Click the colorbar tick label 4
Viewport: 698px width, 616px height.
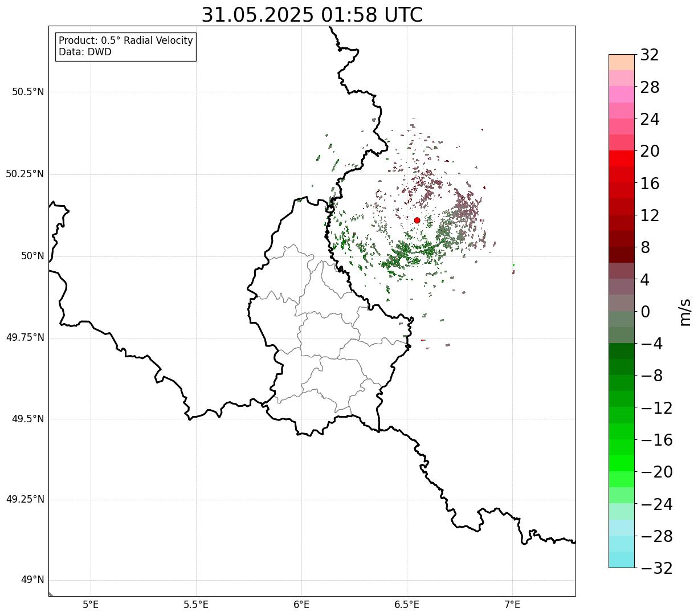(x=645, y=280)
